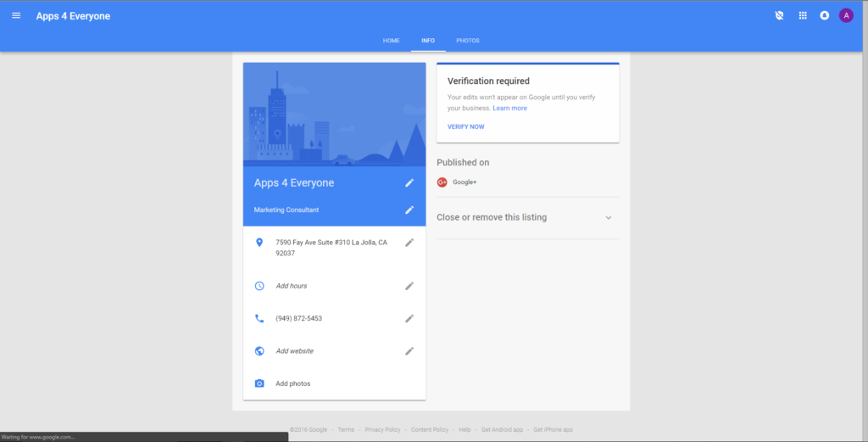Open Help in the footer
868x442 pixels.
pyautogui.click(x=465, y=430)
